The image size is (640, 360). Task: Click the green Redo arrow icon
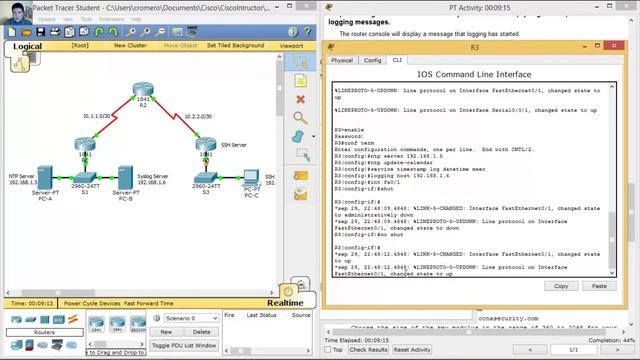pos(113,32)
